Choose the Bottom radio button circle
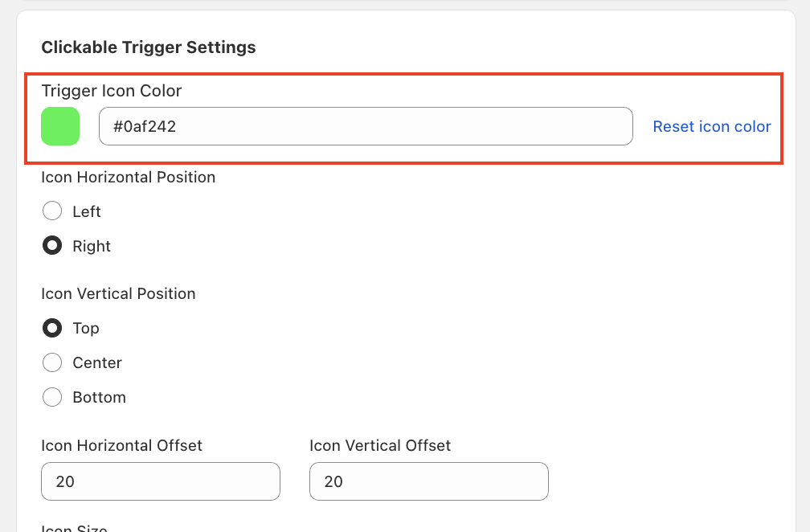Image resolution: width=810 pixels, height=532 pixels. point(52,397)
